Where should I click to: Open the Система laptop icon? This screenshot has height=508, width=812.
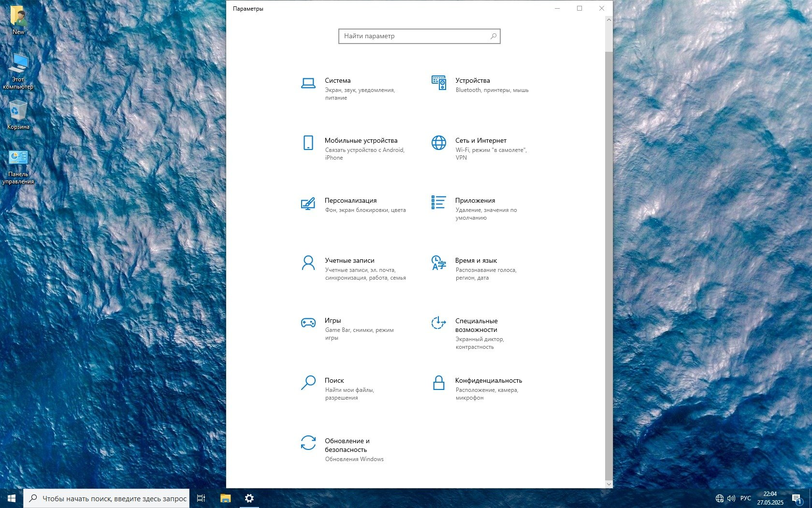[308, 83]
